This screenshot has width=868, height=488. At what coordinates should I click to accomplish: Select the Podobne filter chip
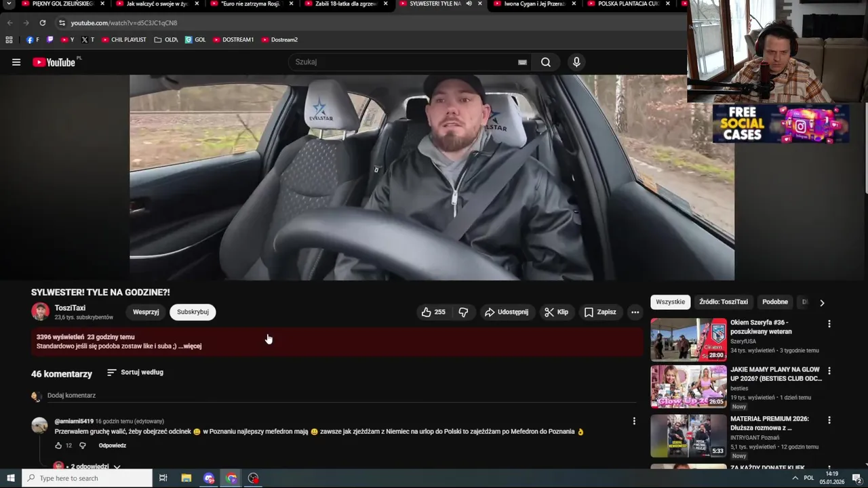[x=775, y=302]
